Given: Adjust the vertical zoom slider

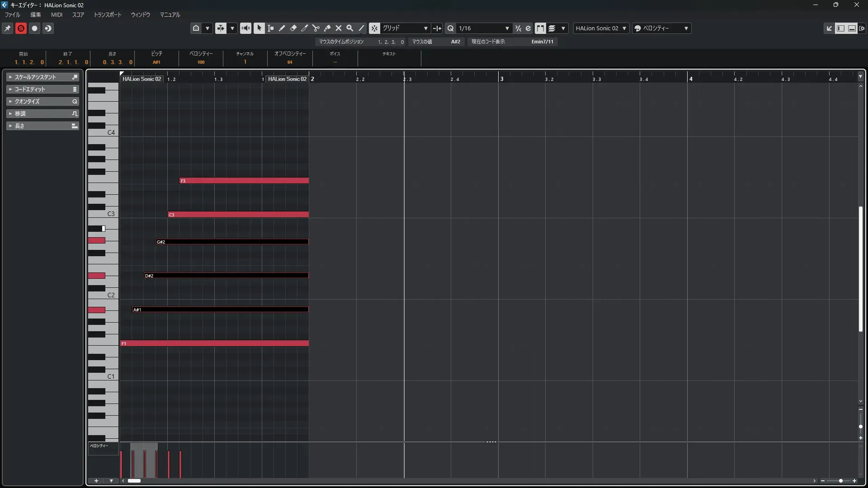Looking at the screenshot, I should pos(860,427).
